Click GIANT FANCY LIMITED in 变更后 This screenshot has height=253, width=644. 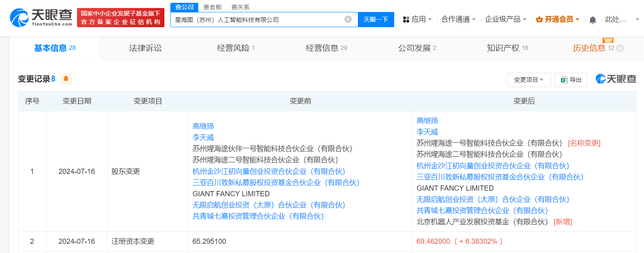[455, 188]
